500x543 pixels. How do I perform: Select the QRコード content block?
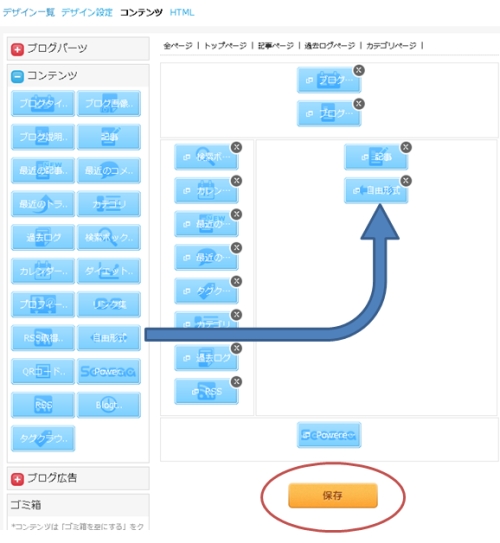click(43, 372)
